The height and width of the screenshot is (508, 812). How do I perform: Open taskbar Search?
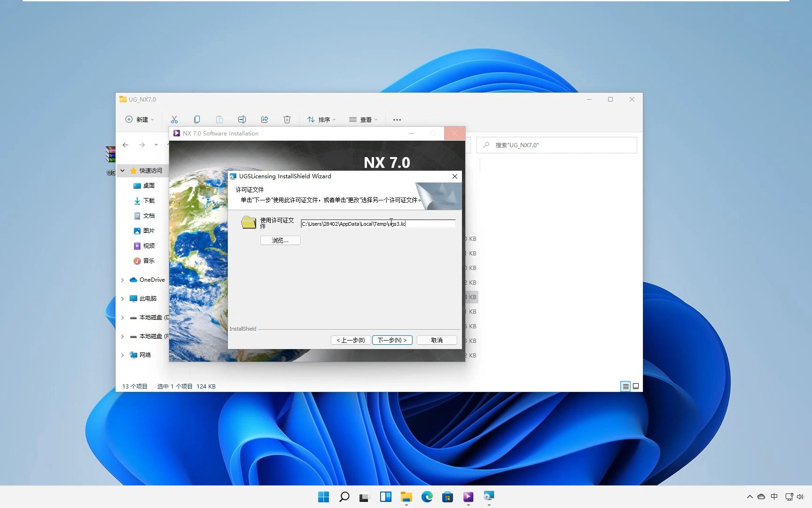click(344, 497)
